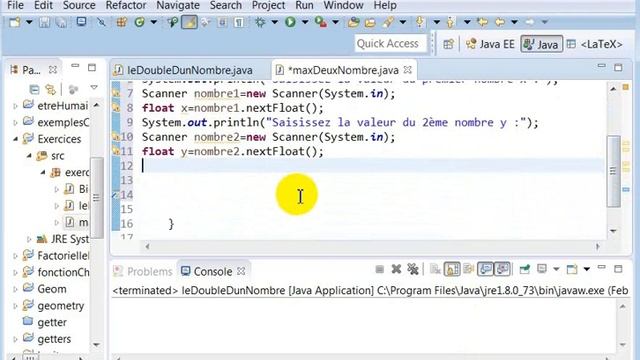Viewport: 640px width, 360px height.
Task: Open the Package Explorer view menu arrow
Action: click(94, 88)
